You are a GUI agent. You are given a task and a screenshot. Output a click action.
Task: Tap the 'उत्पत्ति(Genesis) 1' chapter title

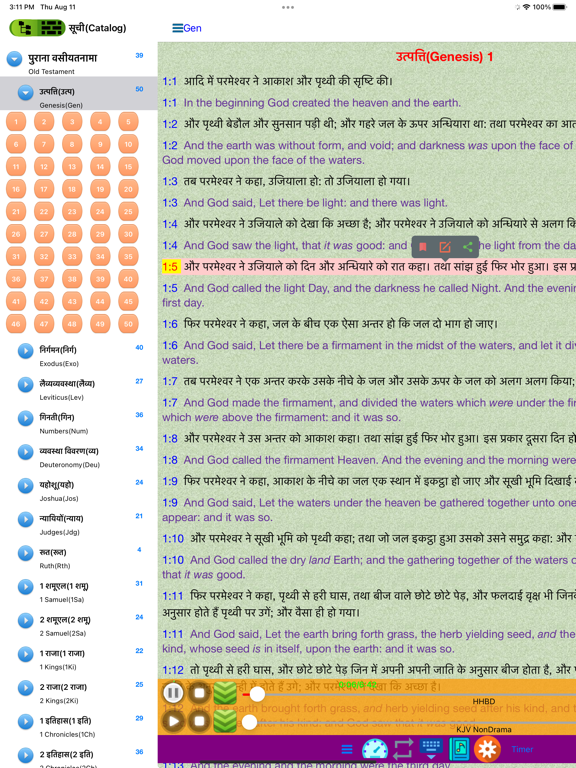[444, 57]
